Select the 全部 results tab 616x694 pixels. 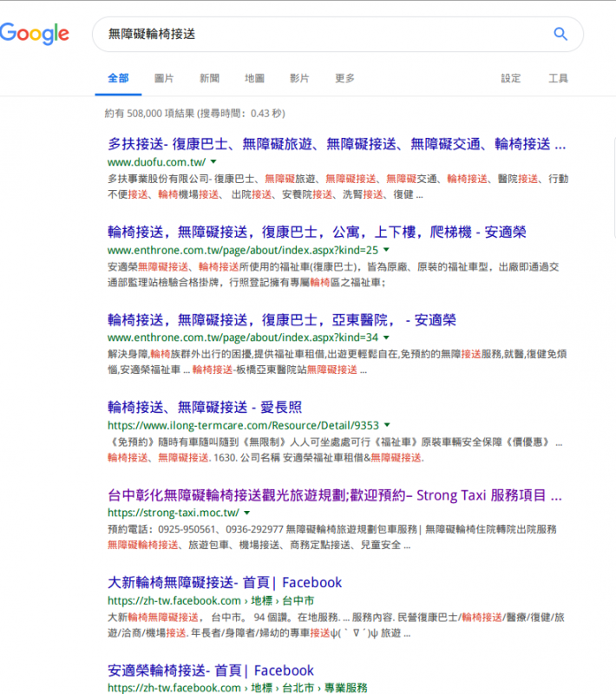(x=118, y=78)
